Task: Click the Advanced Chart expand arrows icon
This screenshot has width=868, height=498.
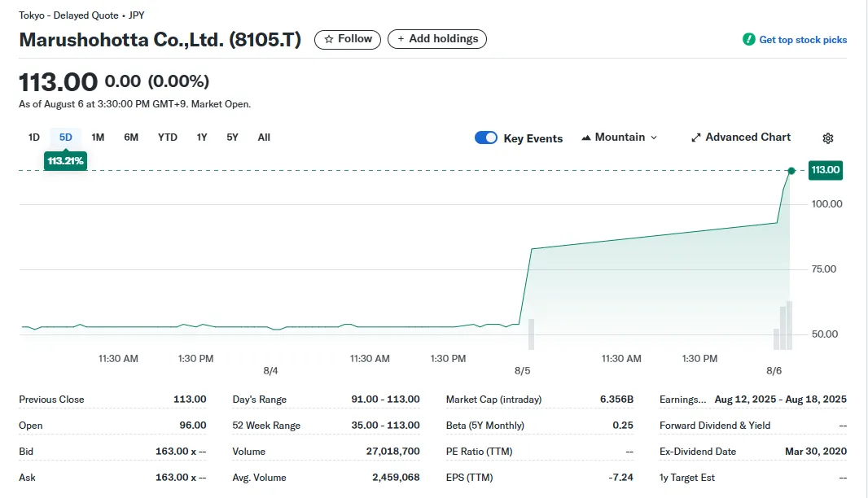Action: coord(696,138)
